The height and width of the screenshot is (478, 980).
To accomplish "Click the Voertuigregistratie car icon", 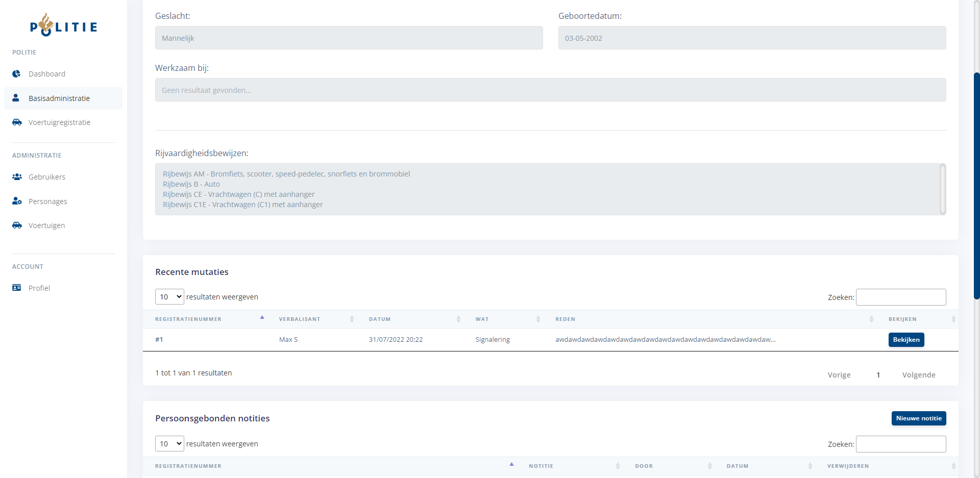I will point(17,122).
